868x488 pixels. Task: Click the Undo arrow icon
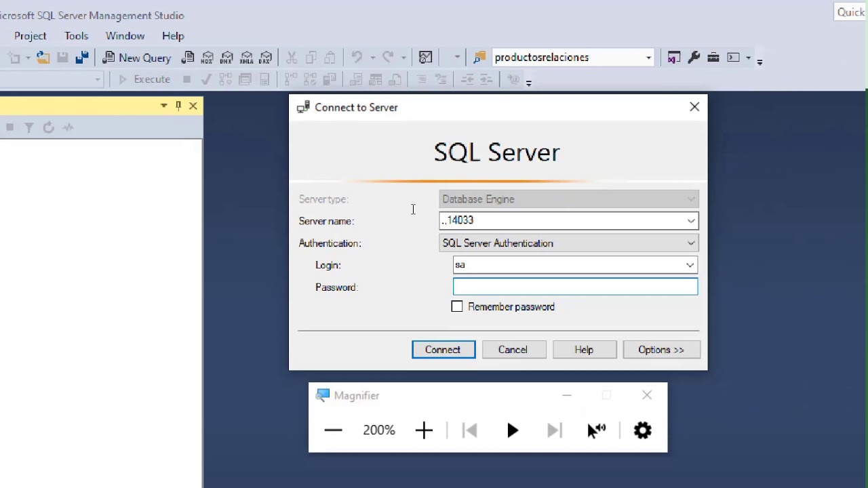pos(357,58)
